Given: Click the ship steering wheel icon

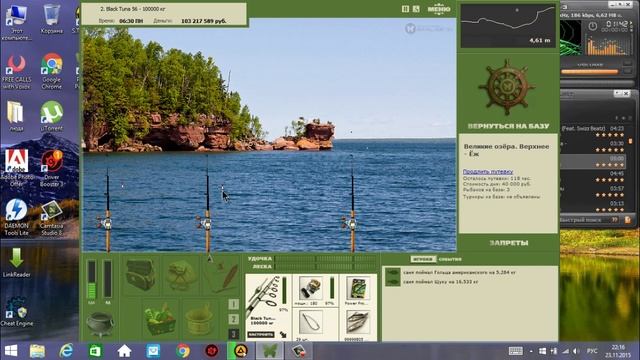Looking at the screenshot, I should coord(507,87).
